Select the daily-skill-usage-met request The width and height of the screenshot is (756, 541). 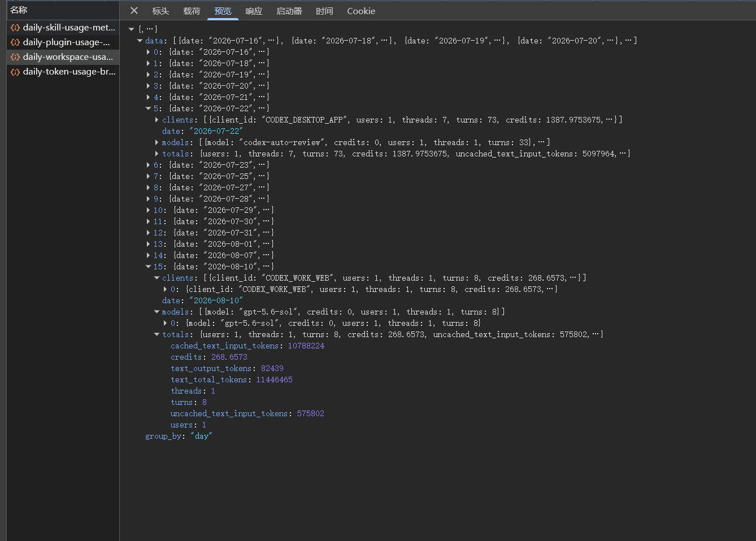pyautogui.click(x=63, y=27)
